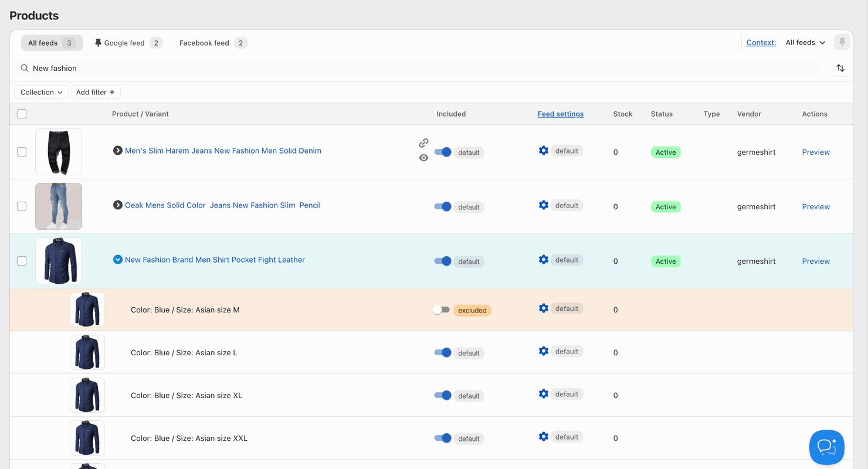
Task: Expand variants of Oeak Mens Solid Color Jeans
Action: (118, 205)
